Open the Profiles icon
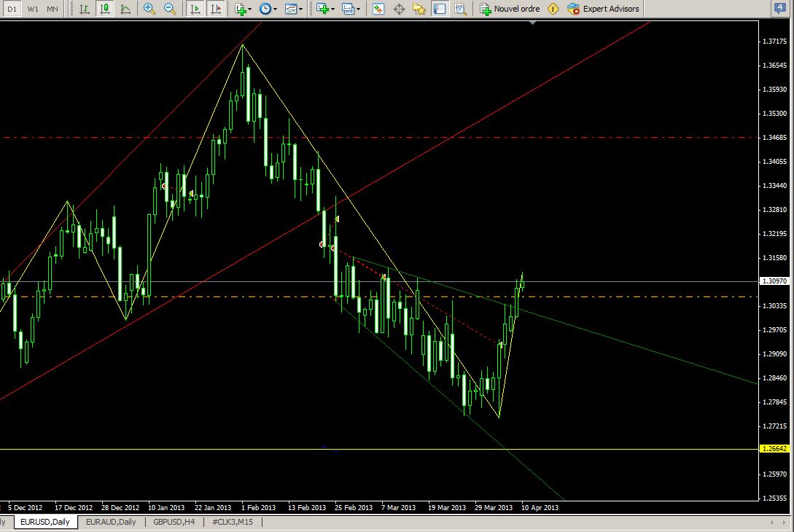The width and height of the screenshot is (794, 532). pos(347,9)
